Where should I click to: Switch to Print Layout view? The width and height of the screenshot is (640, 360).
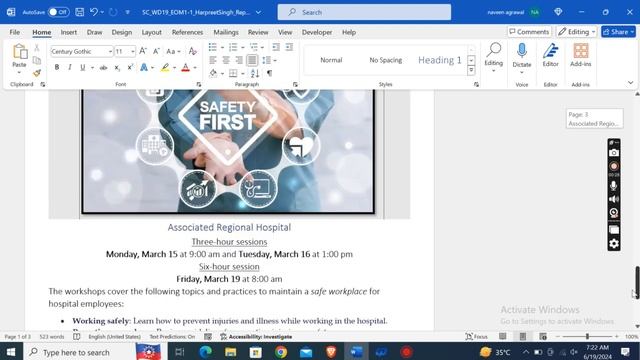pyautogui.click(x=522, y=337)
